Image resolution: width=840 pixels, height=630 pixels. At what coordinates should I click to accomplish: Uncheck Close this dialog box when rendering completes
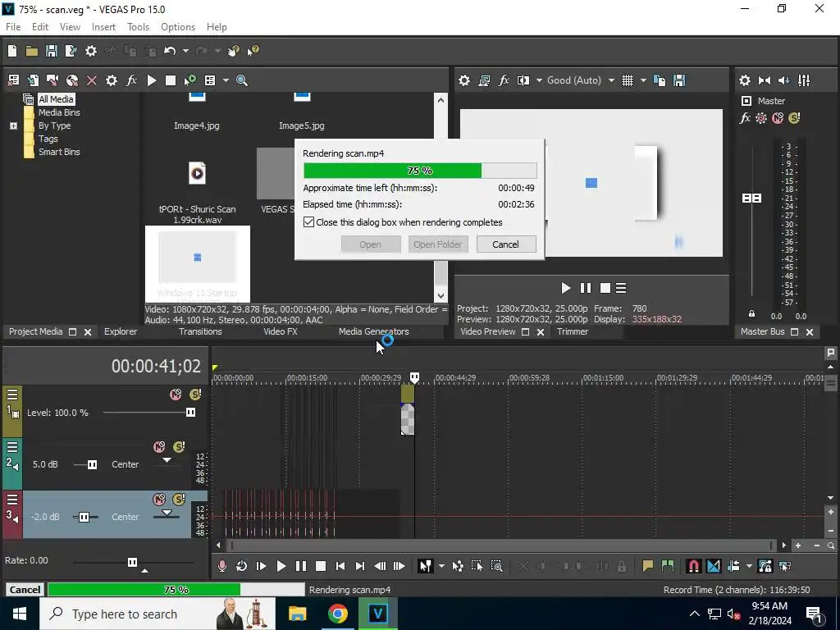coord(308,221)
